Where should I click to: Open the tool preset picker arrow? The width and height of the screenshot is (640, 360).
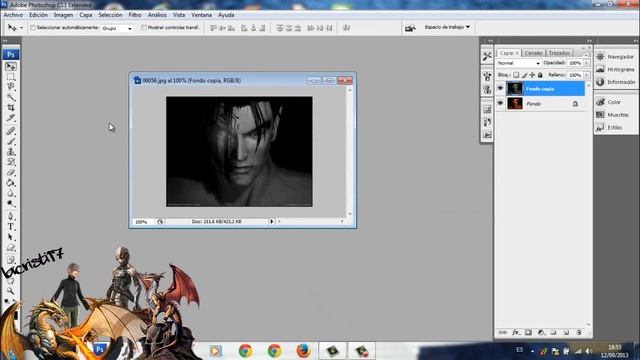point(21,28)
